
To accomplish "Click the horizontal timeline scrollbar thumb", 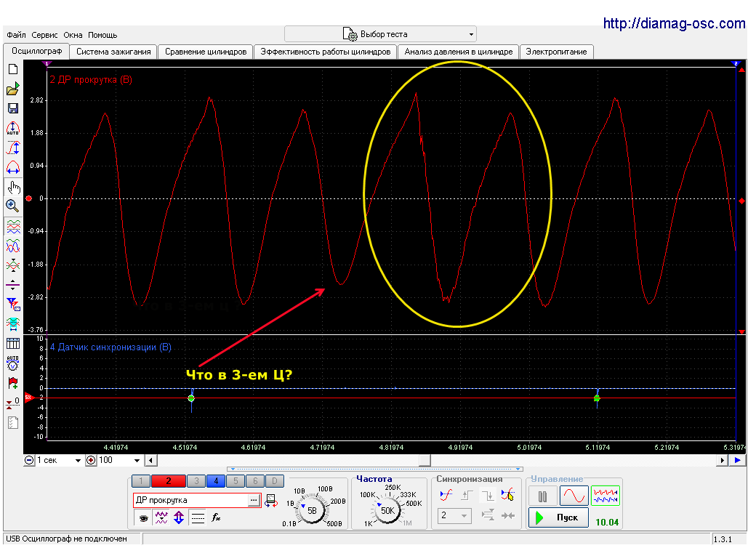I will pyautogui.click(x=425, y=460).
